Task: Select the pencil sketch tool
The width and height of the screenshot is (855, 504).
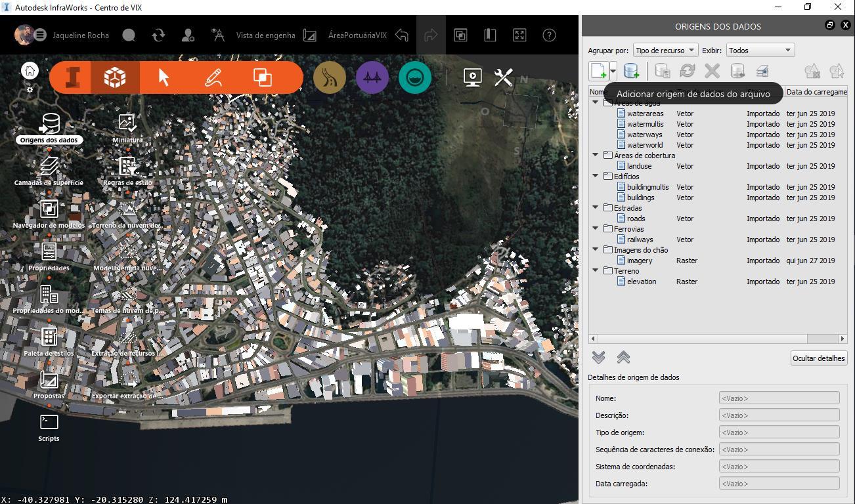Action: pyautogui.click(x=213, y=77)
